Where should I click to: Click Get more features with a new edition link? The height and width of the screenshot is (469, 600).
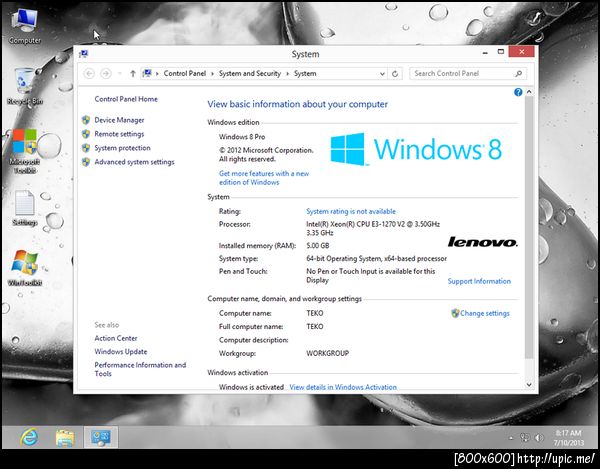point(264,178)
